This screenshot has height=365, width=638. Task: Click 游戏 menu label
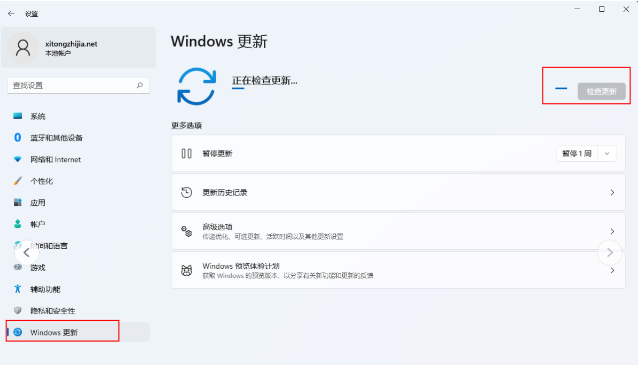(x=38, y=268)
